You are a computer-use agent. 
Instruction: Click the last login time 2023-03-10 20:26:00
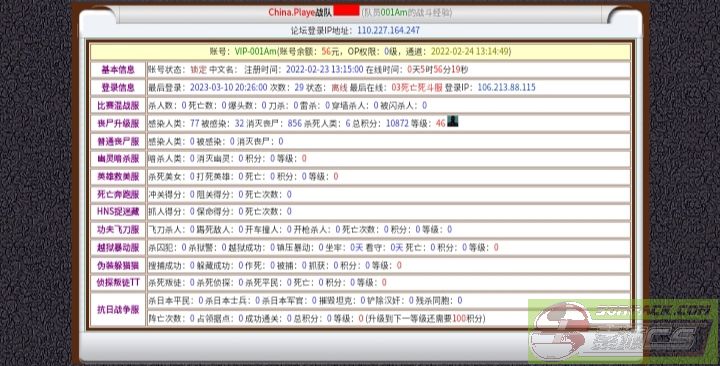(229, 87)
